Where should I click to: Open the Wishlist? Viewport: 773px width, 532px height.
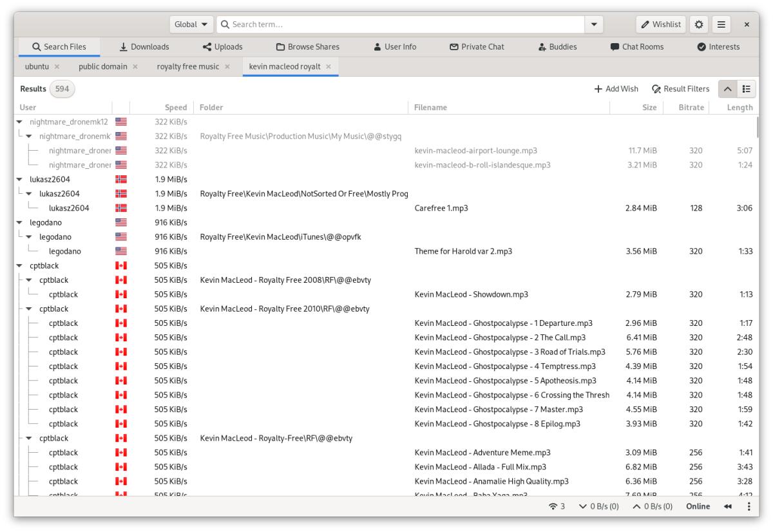660,24
